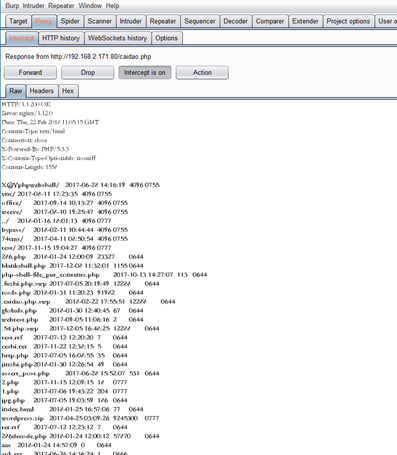Viewport: 397px width, 455px height.
Task: Switch message view to Hex
Action: (x=68, y=91)
